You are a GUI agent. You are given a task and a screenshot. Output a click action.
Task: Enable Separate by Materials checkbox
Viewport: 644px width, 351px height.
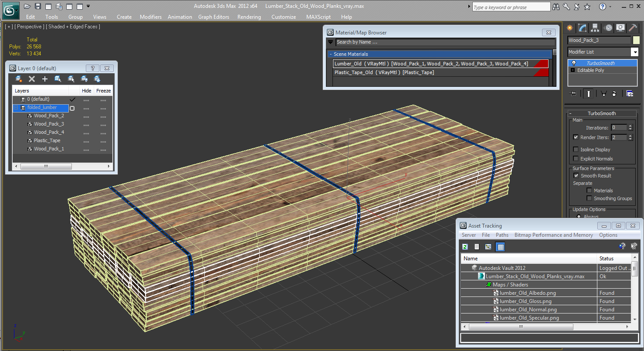point(590,191)
